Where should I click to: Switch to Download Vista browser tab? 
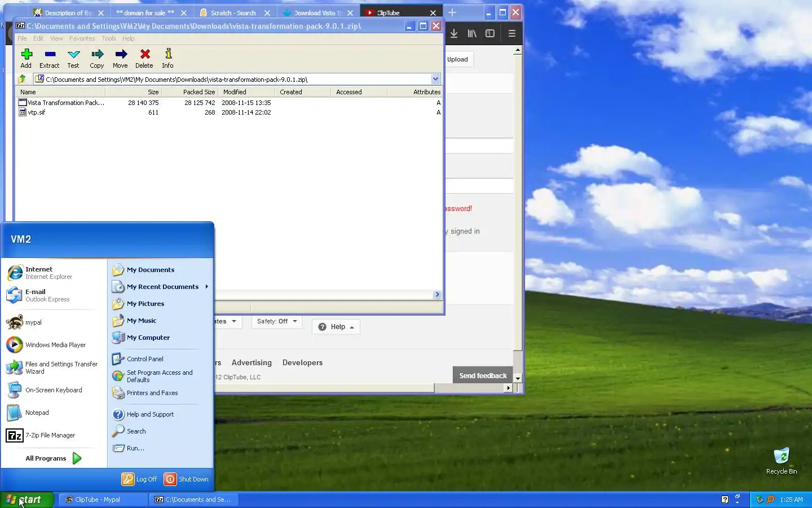[318, 12]
